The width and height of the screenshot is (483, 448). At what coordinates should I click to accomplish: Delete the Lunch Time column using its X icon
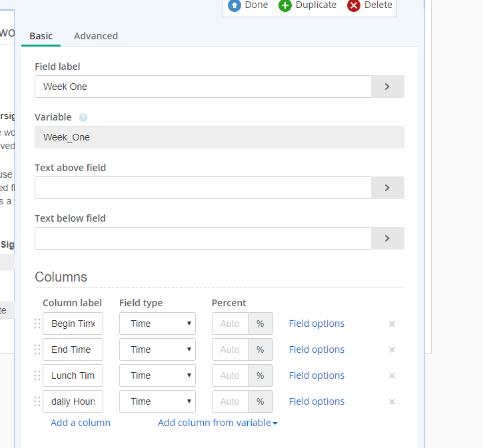392,376
